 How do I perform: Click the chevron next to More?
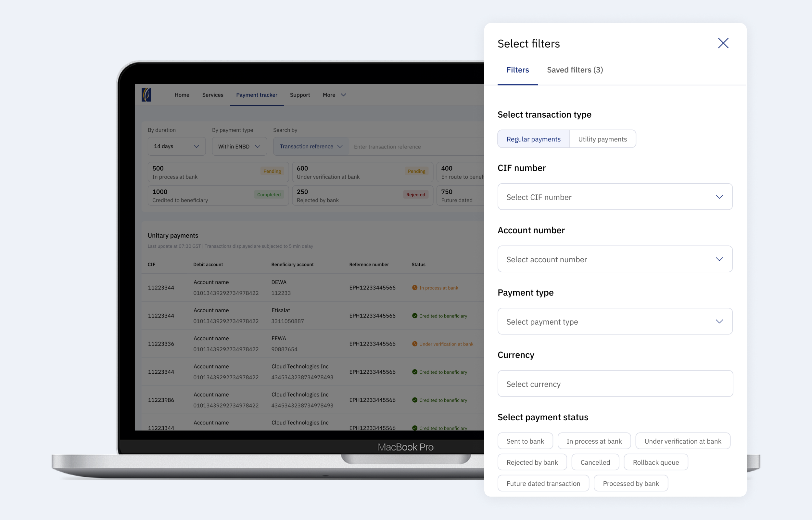point(343,95)
